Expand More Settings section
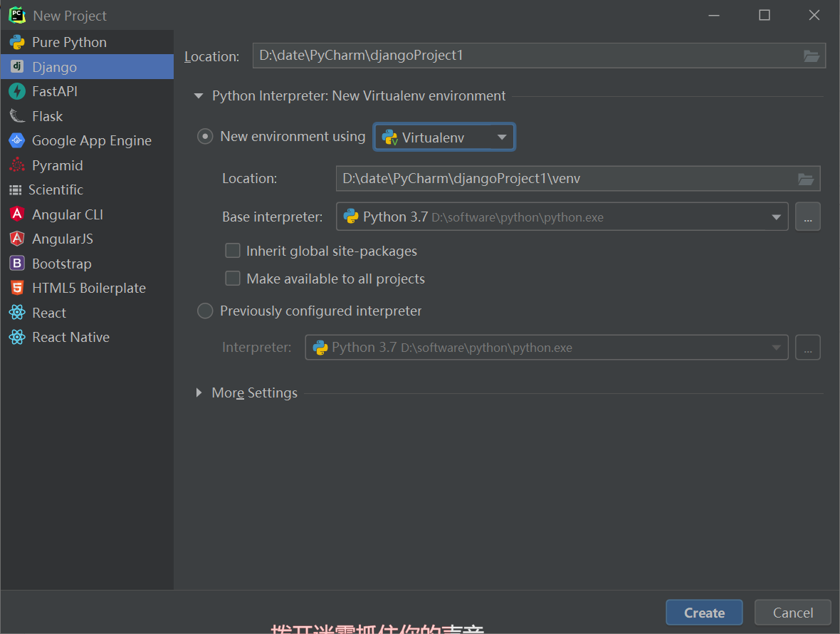This screenshot has height=634, width=840. (x=199, y=393)
